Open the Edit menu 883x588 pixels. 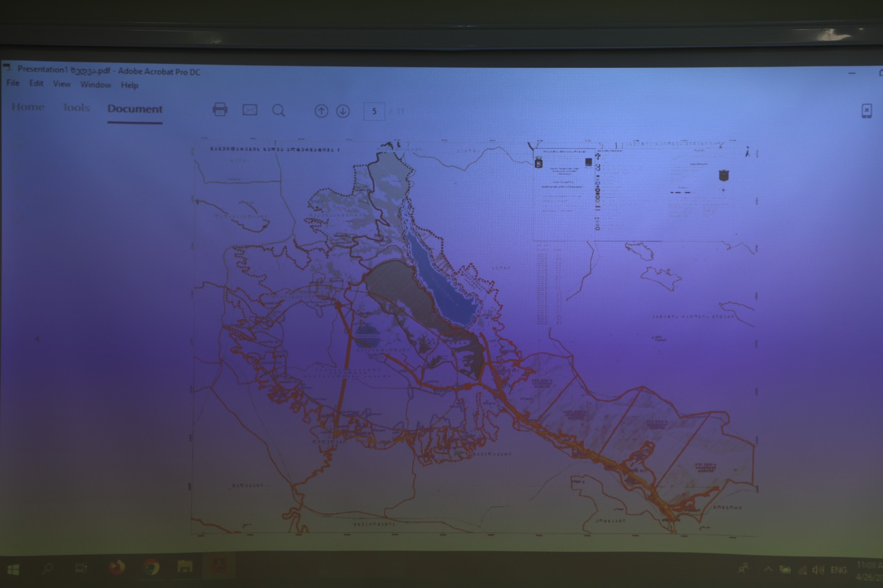click(36, 83)
